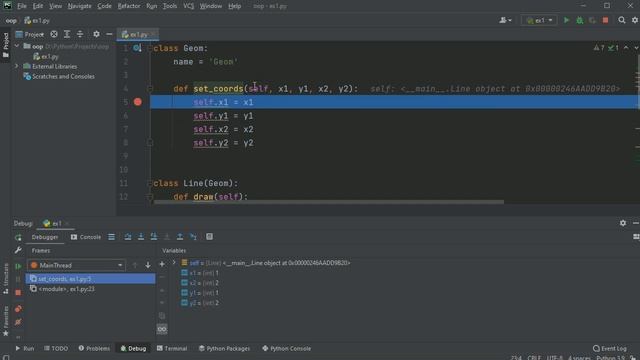This screenshot has width=640, height=360.
Task: Go to next frame with down arrow
Action: [148, 265]
